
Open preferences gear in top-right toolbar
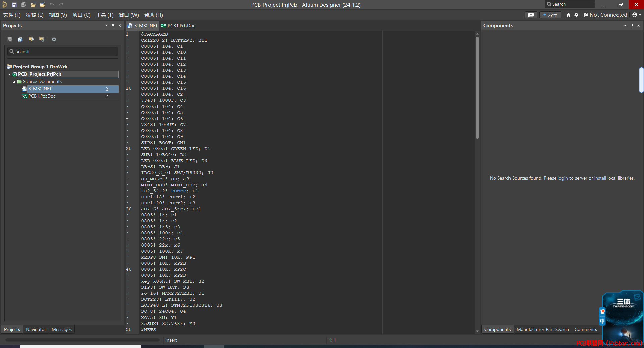[x=576, y=15]
